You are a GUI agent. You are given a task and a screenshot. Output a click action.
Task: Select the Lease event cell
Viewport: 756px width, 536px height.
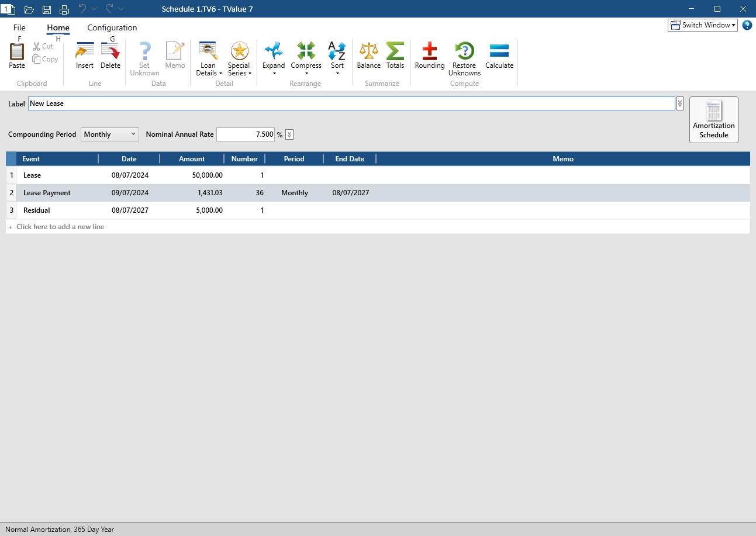pos(57,175)
